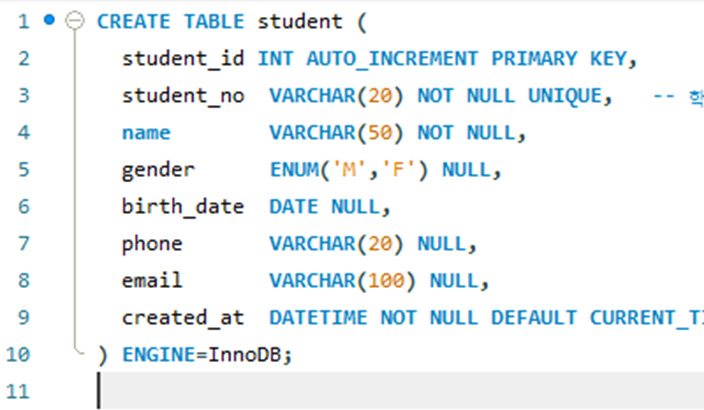Screen dimensions: 704x410
Task: Click the student_id column name
Action: (x=183, y=58)
